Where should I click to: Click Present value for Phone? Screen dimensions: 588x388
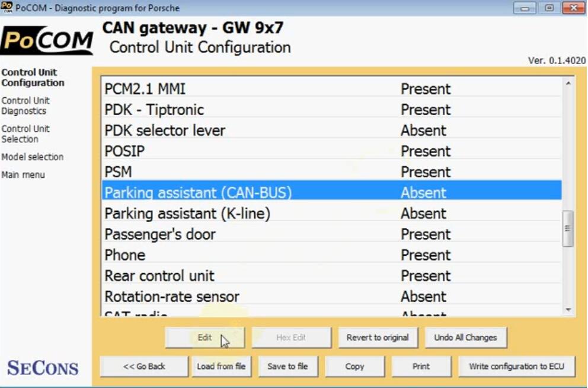426,255
